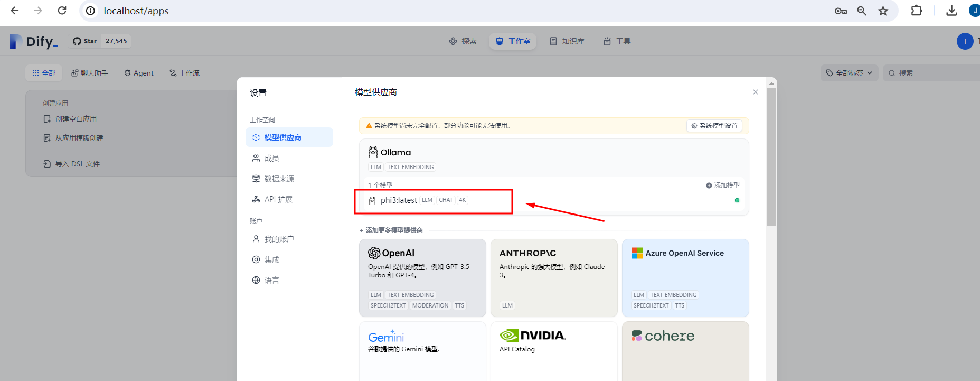Screen dimensions: 980x381
Task: Select the NVIDIA API Catalog card
Action: pos(554,351)
